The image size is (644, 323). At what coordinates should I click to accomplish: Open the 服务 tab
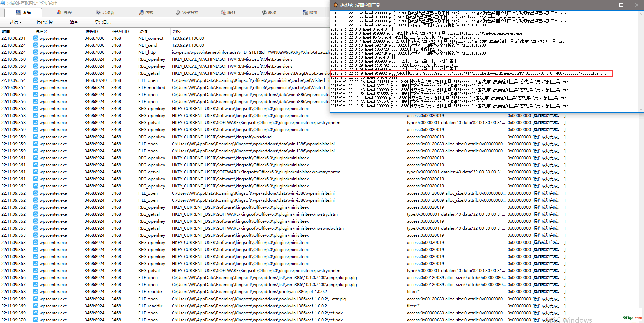(x=228, y=12)
